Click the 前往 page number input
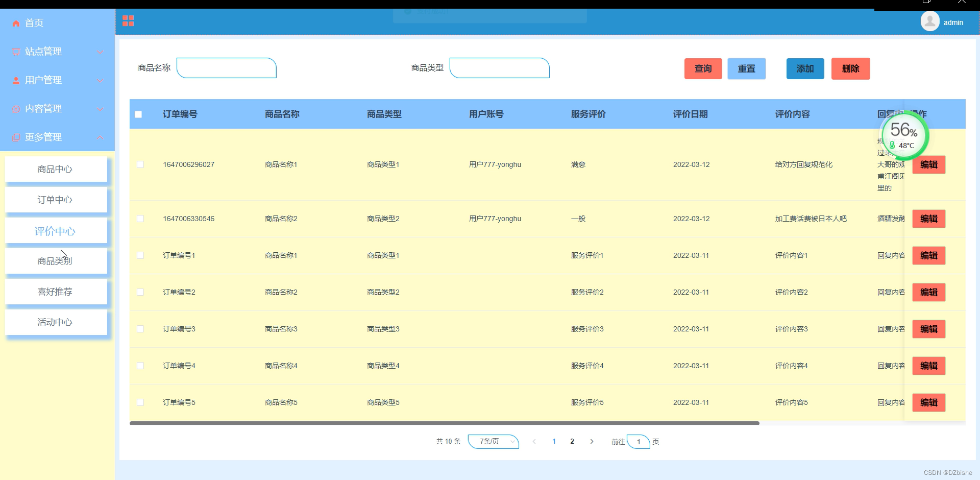 tap(638, 442)
